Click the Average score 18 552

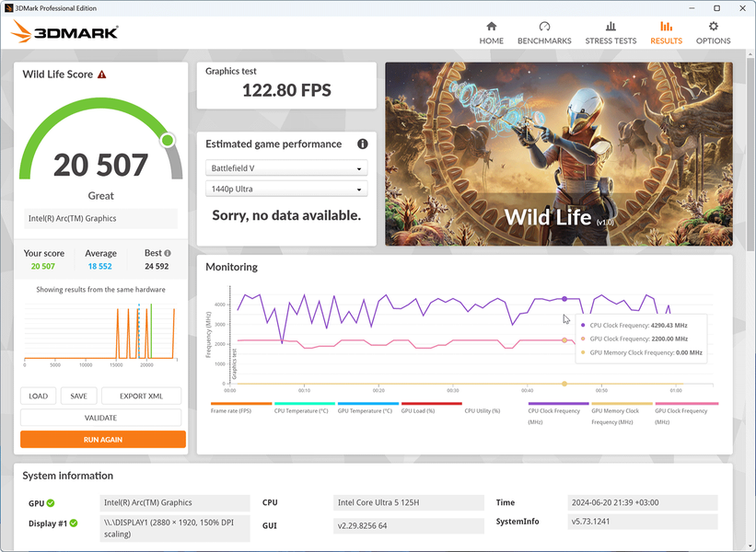coord(99,266)
